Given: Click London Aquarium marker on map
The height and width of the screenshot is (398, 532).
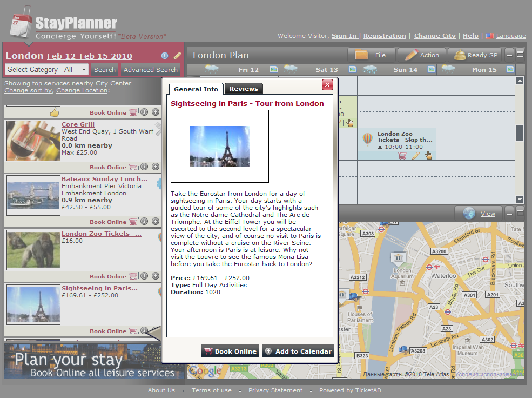Looking at the screenshot, I should pos(399,258).
